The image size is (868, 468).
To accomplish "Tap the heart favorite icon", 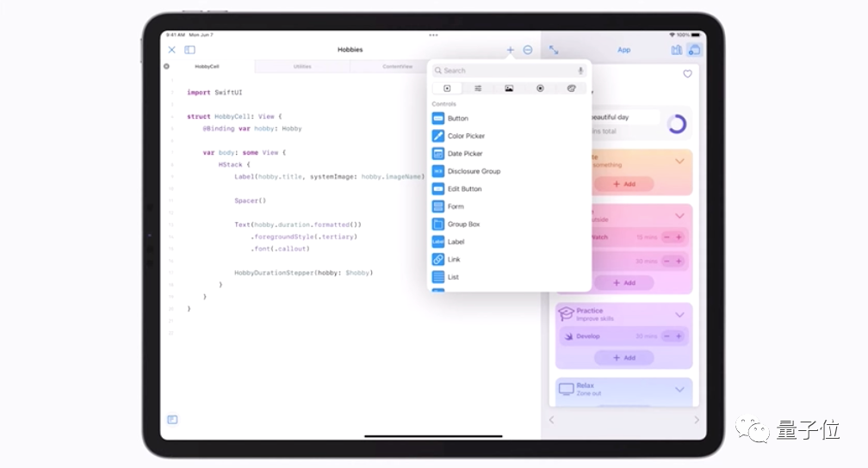I will (687, 74).
